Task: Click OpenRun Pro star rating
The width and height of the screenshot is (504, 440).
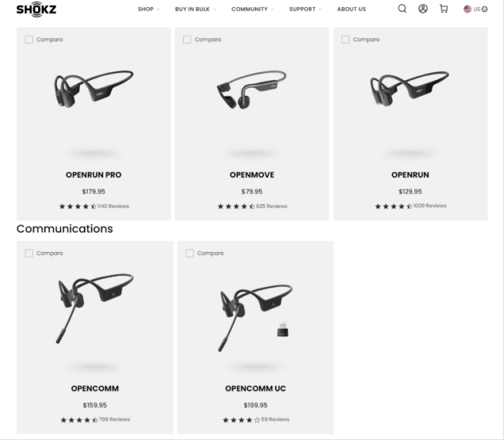Action: point(78,207)
